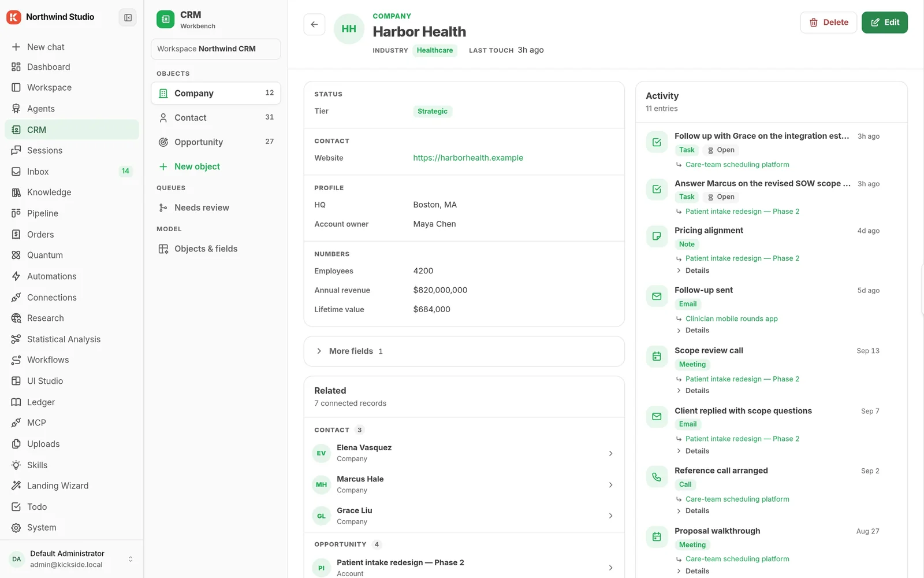The width and height of the screenshot is (924, 578).
Task: Open the Opportunity object list
Action: coord(216,142)
